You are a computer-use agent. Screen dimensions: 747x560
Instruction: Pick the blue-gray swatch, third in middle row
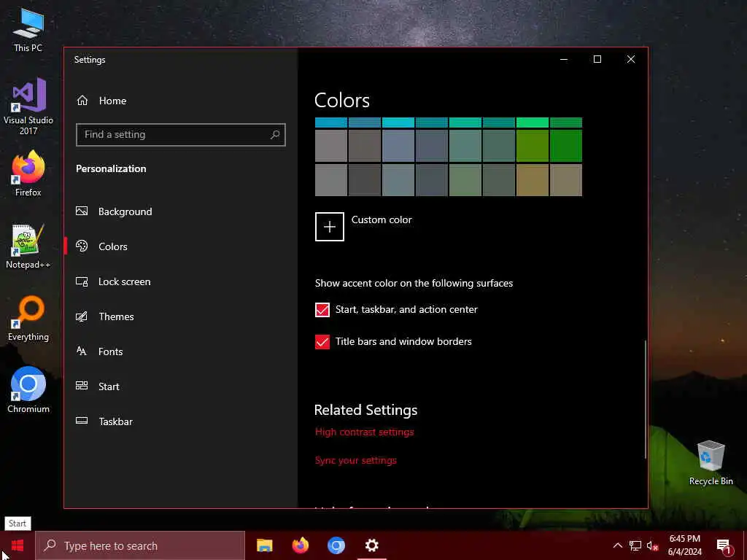coord(398,146)
